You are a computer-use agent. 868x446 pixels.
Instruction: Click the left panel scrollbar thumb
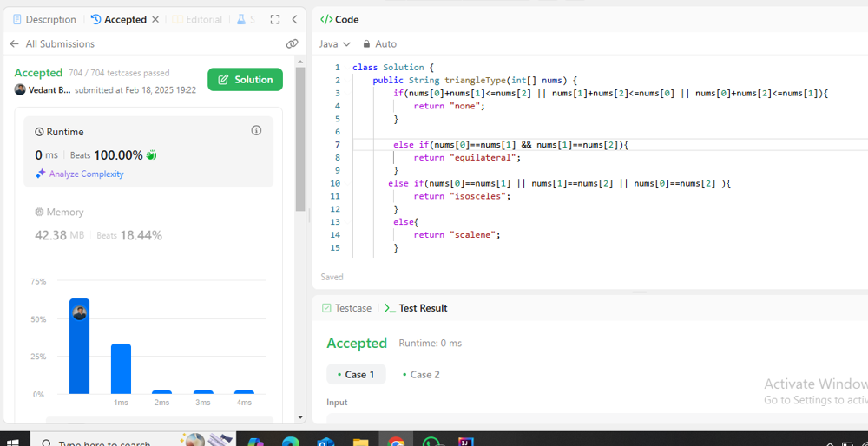tap(300, 139)
